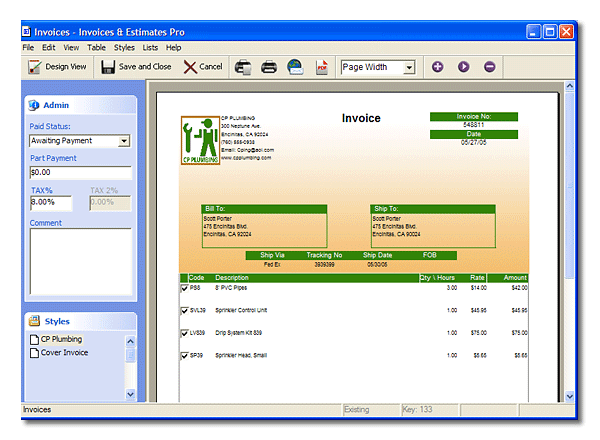Cancel the invoice editing
This screenshot has width=600, height=440.
click(203, 67)
